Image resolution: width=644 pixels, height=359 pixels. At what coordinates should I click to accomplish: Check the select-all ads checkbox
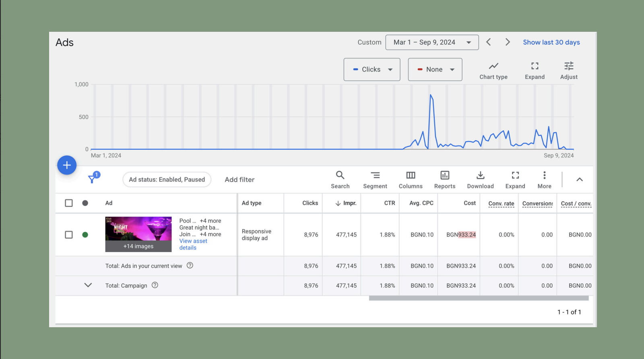(69, 203)
